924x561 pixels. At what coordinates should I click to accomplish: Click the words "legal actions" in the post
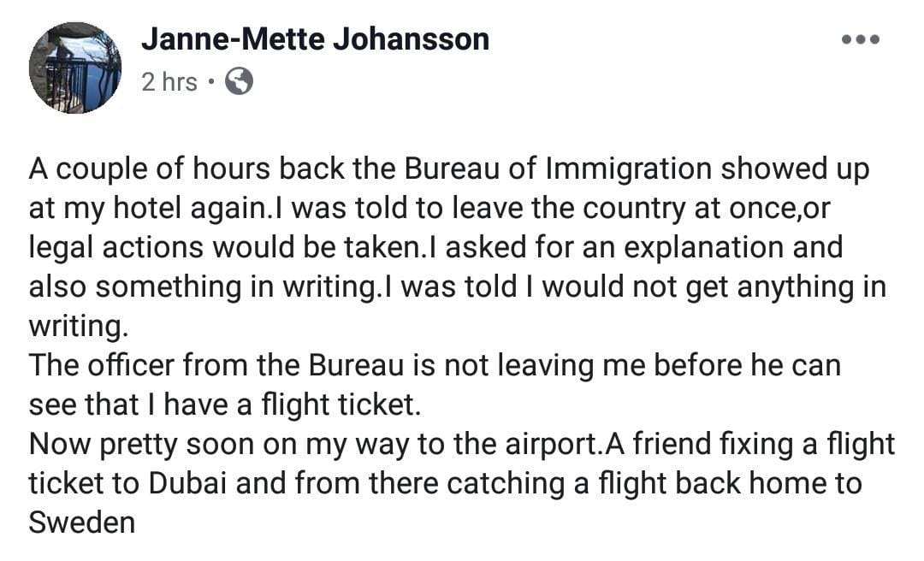point(117,247)
